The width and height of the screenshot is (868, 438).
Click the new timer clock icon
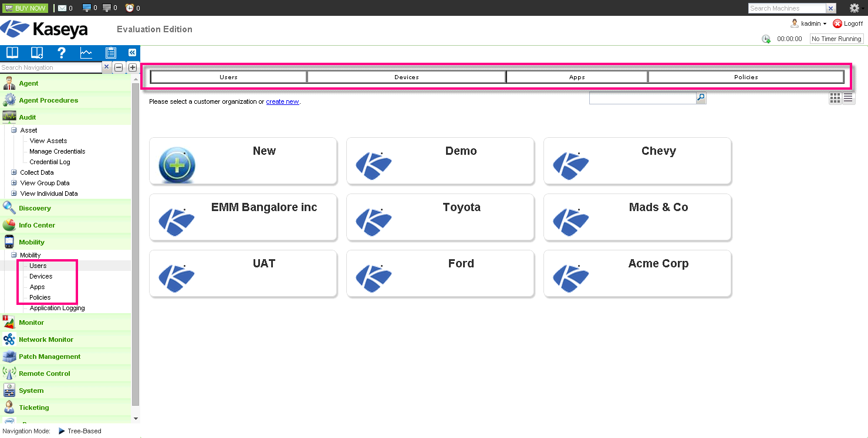pyautogui.click(x=766, y=39)
